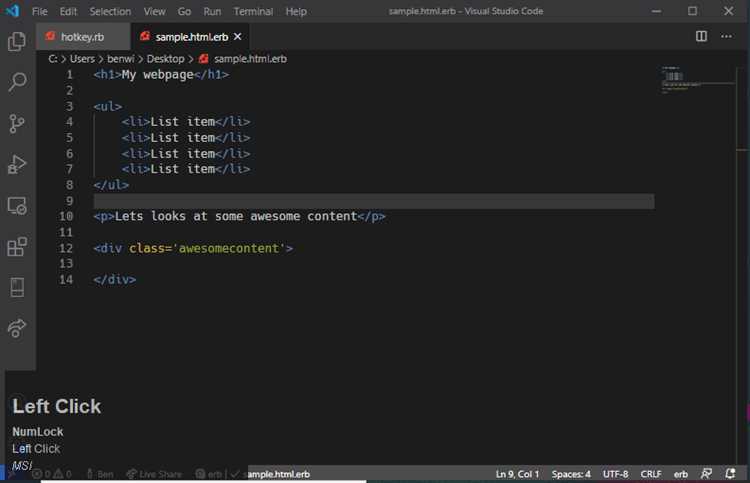Open the Explorer view in activity bar

click(x=17, y=41)
